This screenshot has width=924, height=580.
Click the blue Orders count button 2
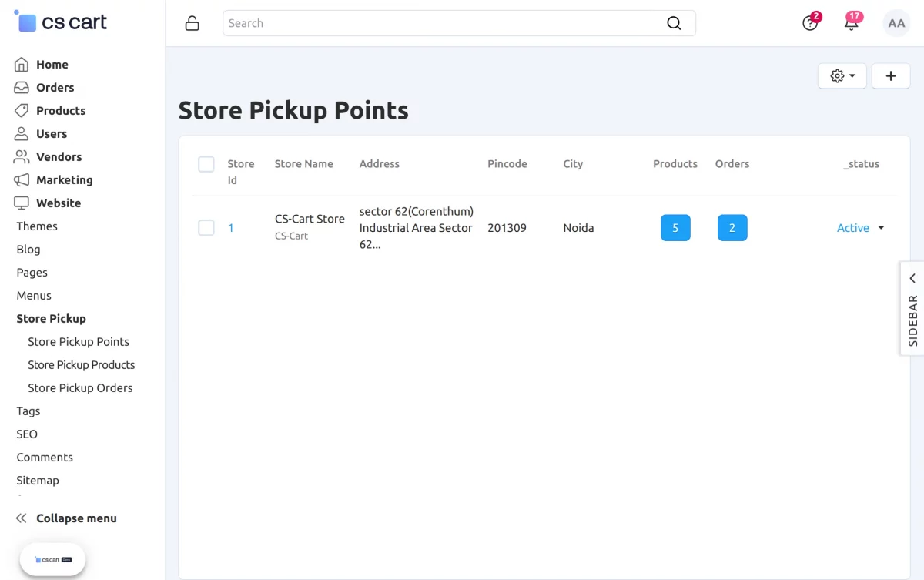pos(732,228)
